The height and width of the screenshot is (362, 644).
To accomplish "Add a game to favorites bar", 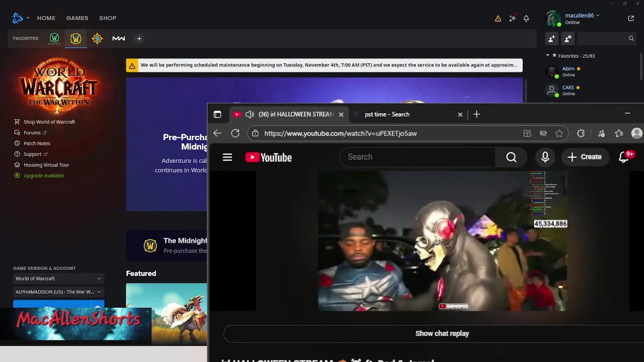I will (x=139, y=39).
